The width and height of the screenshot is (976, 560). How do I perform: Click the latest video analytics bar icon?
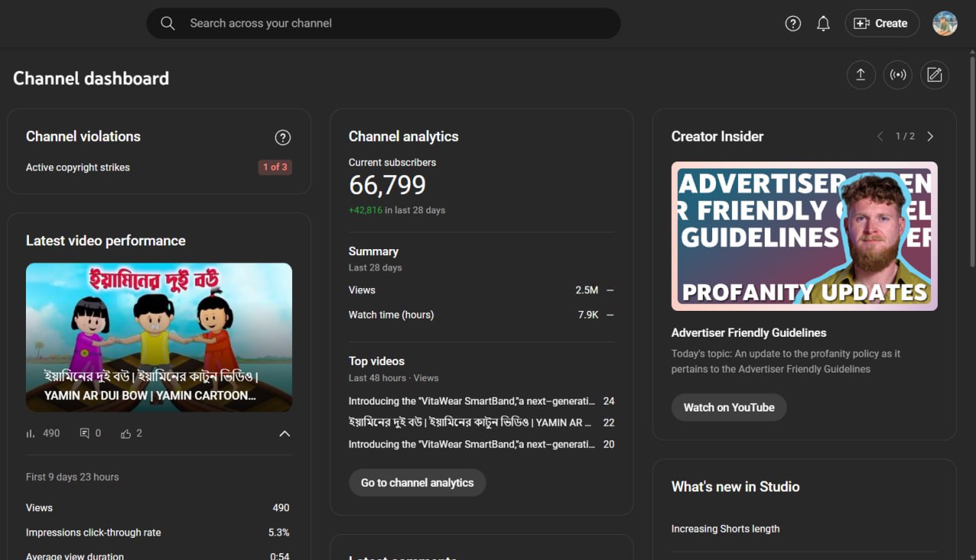31,434
